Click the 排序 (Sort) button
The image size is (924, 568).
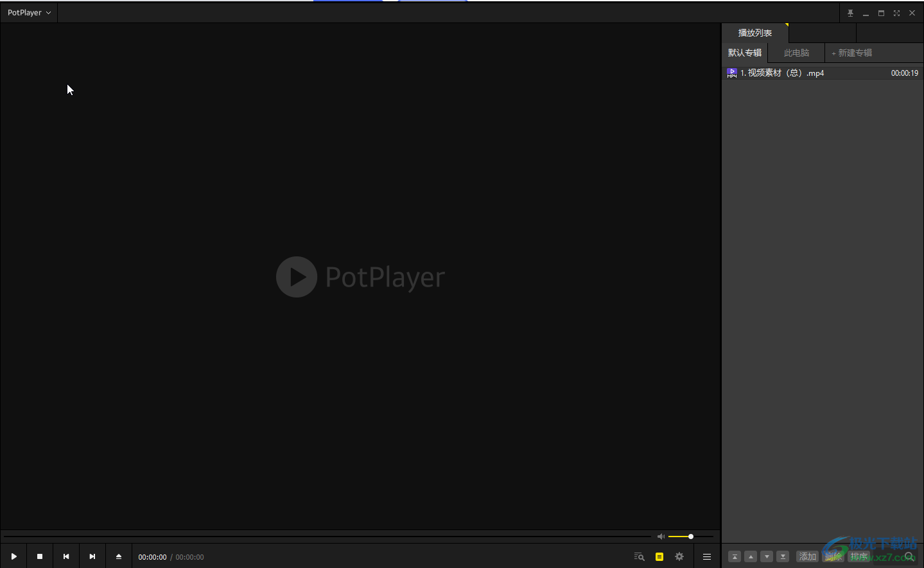click(x=859, y=557)
